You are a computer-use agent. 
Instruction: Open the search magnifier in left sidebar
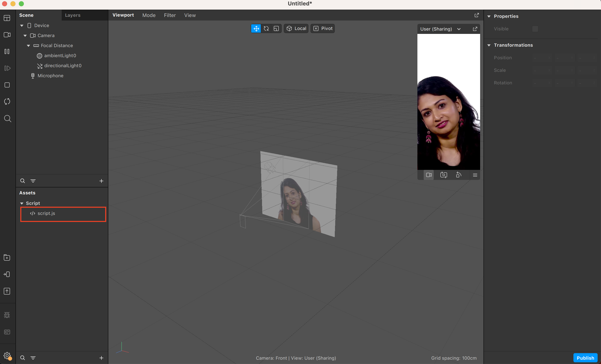(8, 119)
